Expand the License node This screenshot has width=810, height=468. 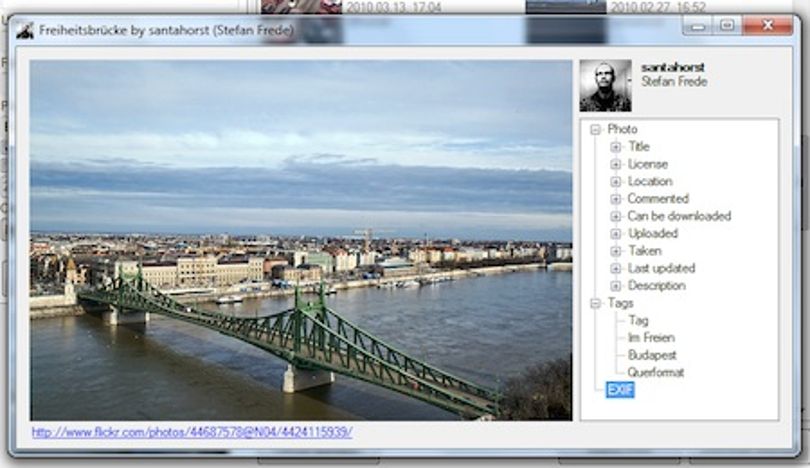point(615,164)
